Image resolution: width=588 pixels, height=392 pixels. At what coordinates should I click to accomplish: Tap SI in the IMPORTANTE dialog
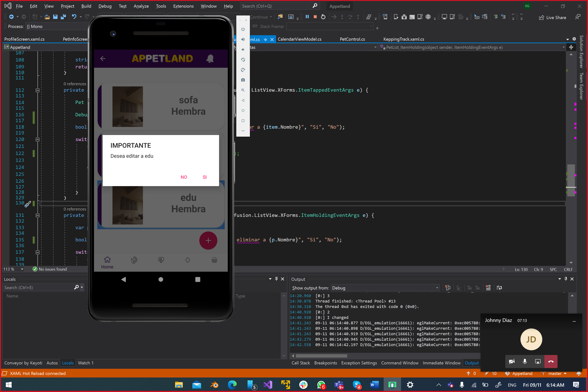click(x=205, y=177)
